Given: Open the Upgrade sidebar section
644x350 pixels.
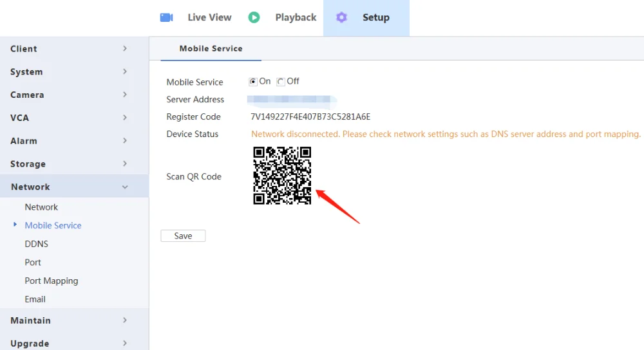Looking at the screenshot, I should (74, 342).
